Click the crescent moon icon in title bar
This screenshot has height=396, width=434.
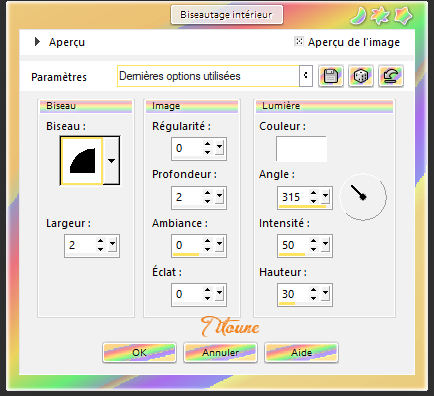coord(358,16)
